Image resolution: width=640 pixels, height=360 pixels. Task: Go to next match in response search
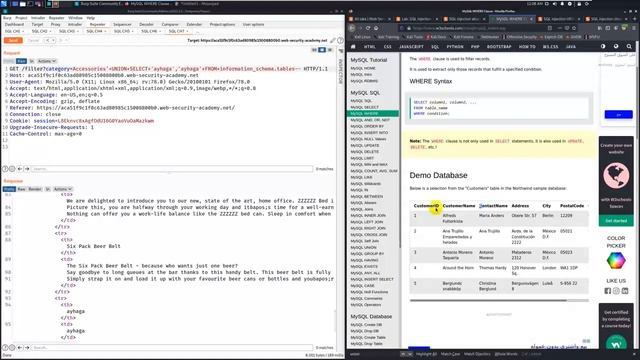(27, 348)
